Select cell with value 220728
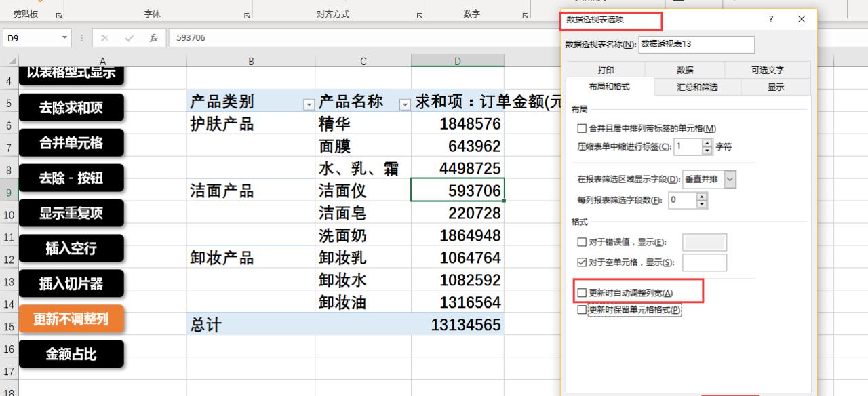Screen dimensions: 868x396 458,214
